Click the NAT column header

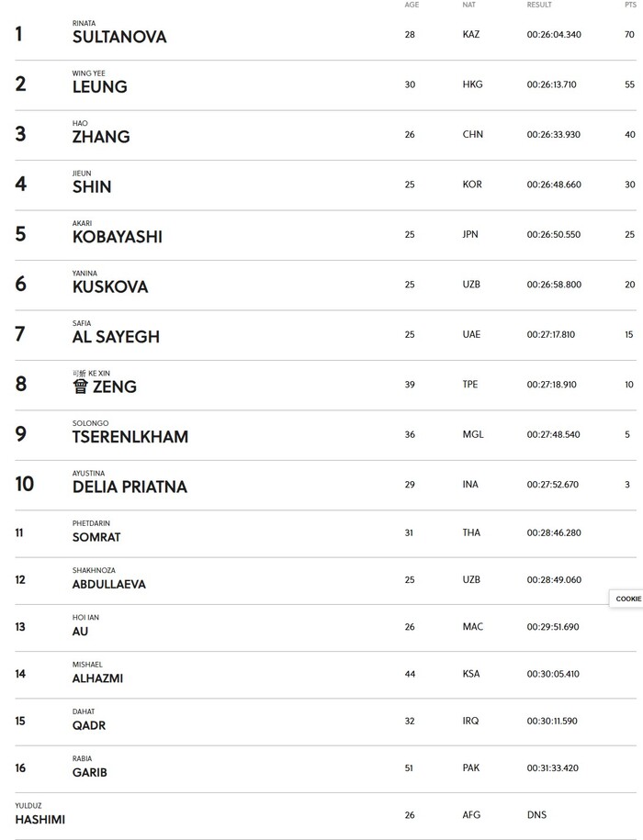(468, 5)
